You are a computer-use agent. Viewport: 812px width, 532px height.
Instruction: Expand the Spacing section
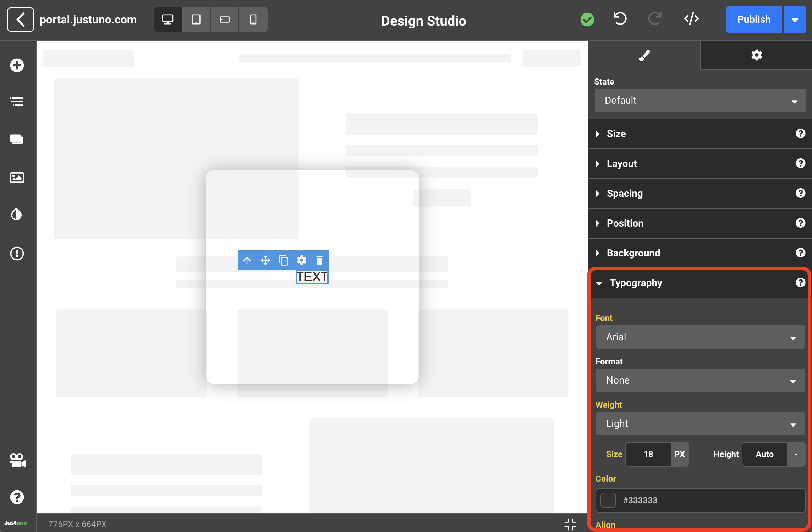(x=625, y=194)
